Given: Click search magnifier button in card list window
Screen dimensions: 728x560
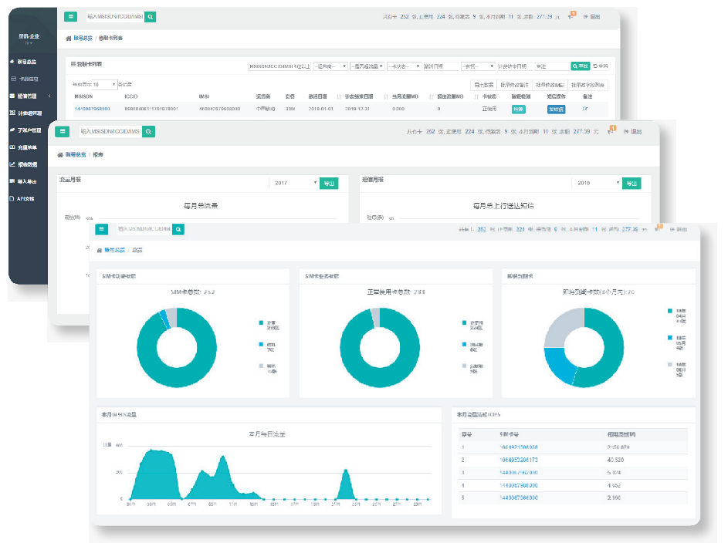Looking at the screenshot, I should point(151,15).
